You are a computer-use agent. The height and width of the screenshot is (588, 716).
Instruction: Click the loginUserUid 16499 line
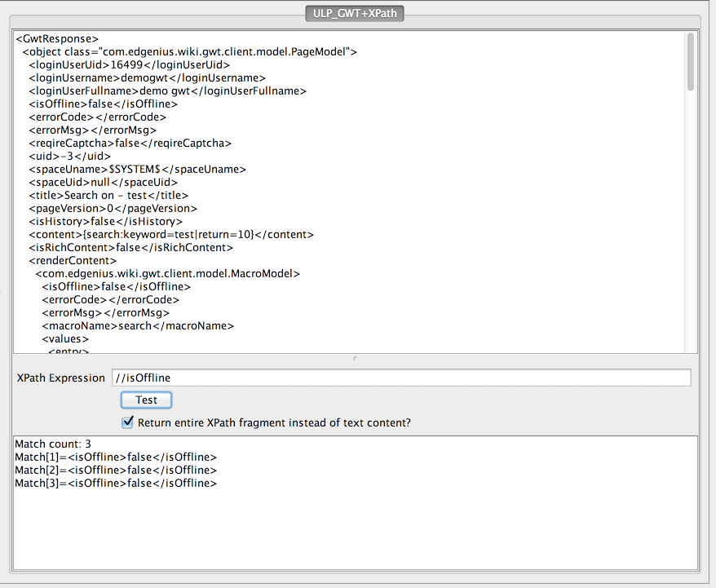click(x=129, y=64)
